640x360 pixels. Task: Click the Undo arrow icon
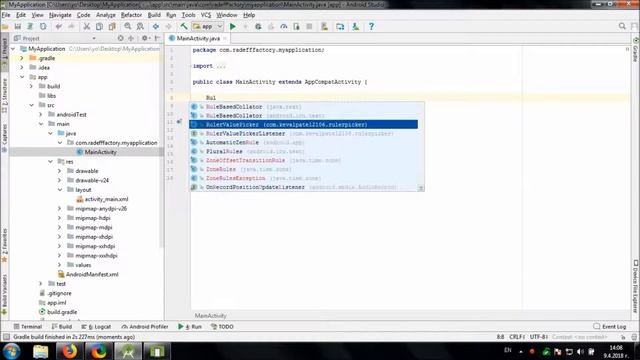click(x=59, y=27)
